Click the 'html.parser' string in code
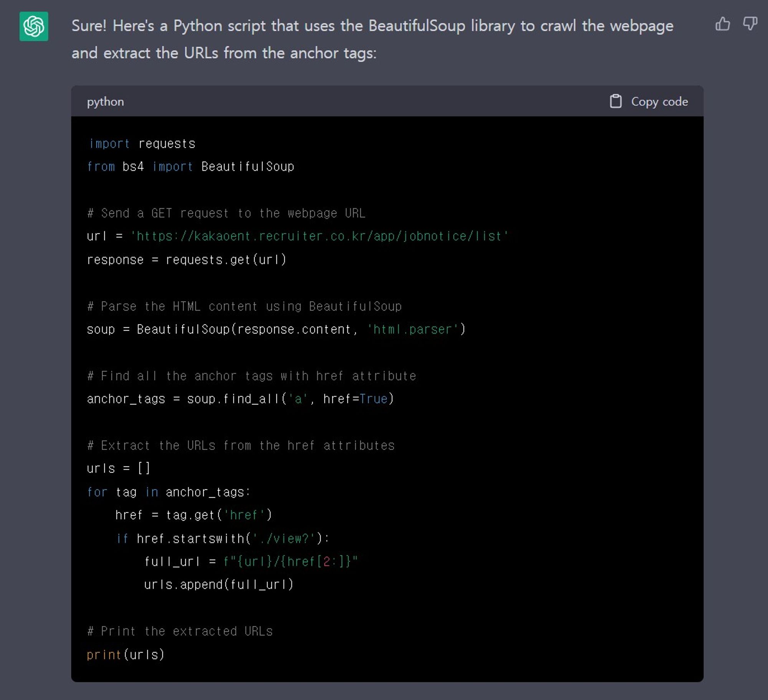 [x=412, y=329]
